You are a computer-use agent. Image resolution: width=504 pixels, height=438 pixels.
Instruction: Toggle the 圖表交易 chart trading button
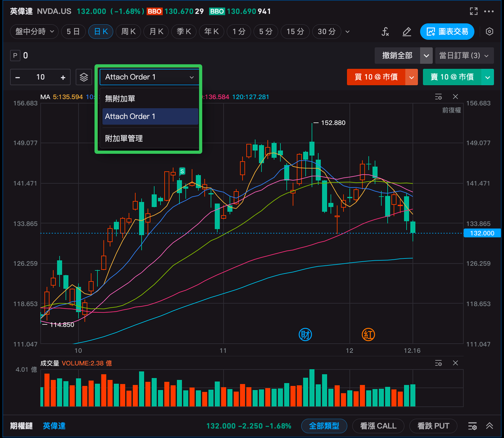coord(447,32)
